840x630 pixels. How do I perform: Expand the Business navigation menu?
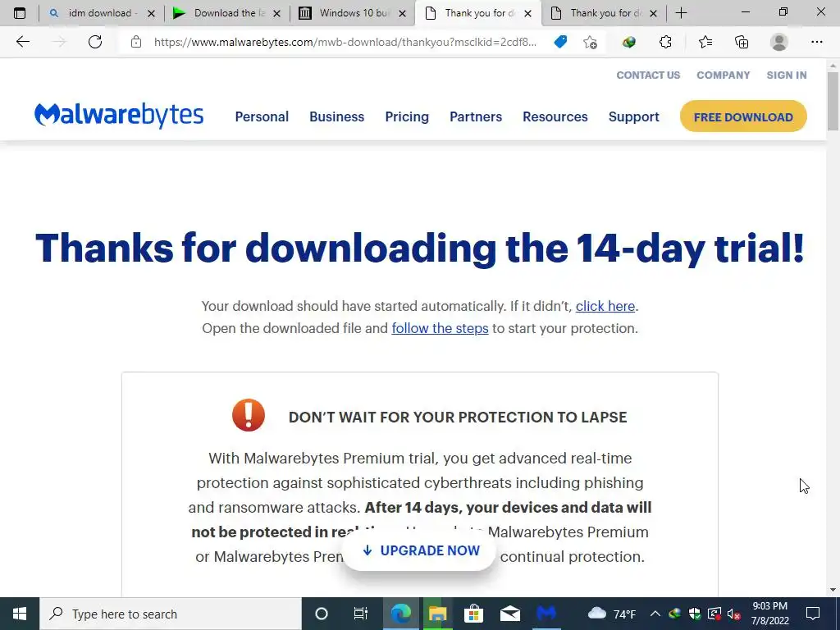point(337,116)
